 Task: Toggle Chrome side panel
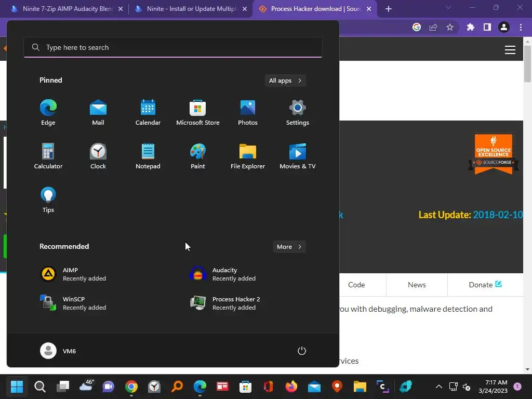pyautogui.click(x=487, y=27)
